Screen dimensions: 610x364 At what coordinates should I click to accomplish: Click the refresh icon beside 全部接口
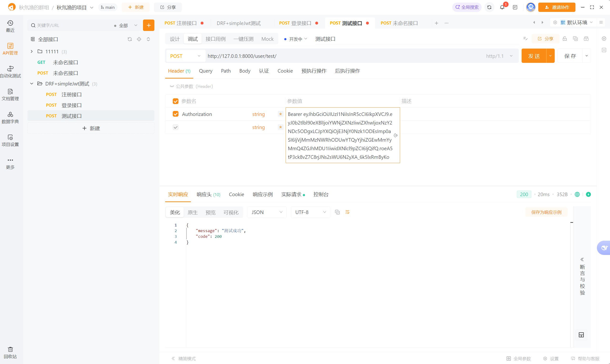tap(130, 39)
